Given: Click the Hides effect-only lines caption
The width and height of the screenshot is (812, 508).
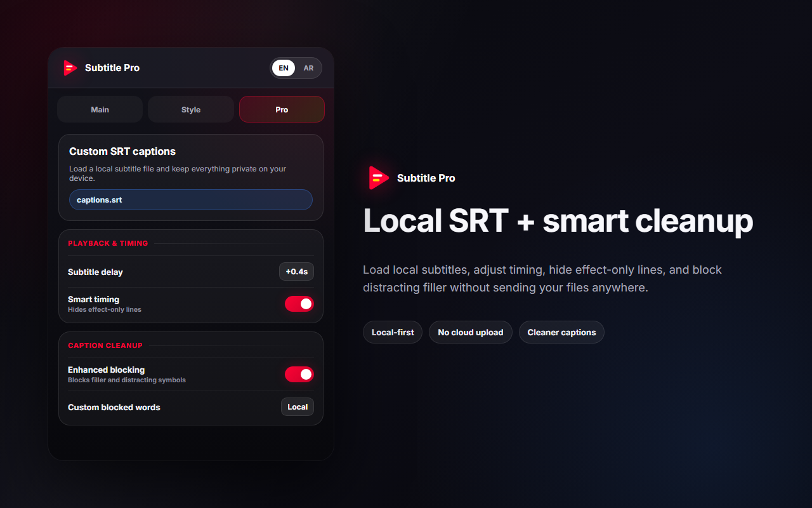Looking at the screenshot, I should [105, 310].
